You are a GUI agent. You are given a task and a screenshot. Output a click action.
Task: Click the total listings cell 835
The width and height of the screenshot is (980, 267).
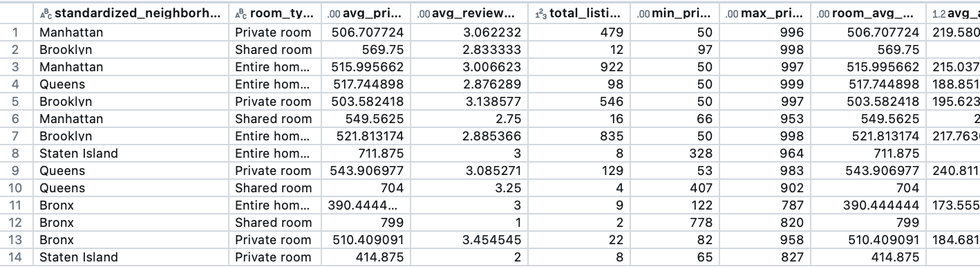tap(578, 136)
